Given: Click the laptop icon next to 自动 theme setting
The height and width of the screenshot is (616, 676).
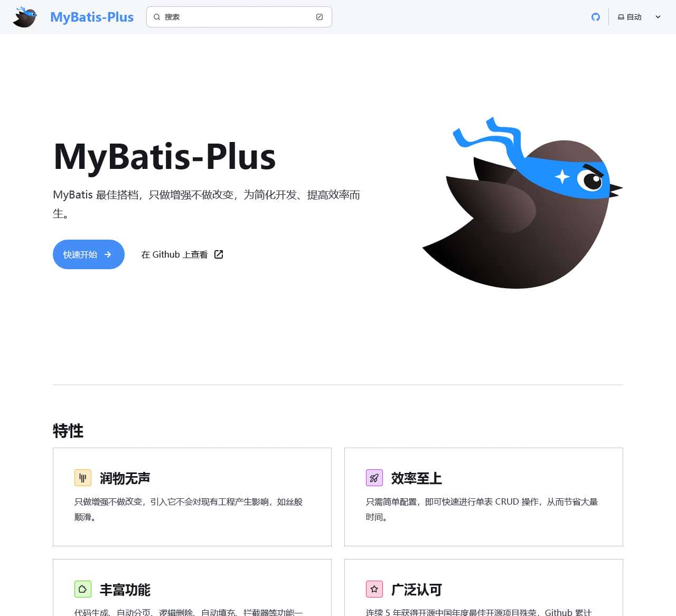Looking at the screenshot, I should pos(621,16).
